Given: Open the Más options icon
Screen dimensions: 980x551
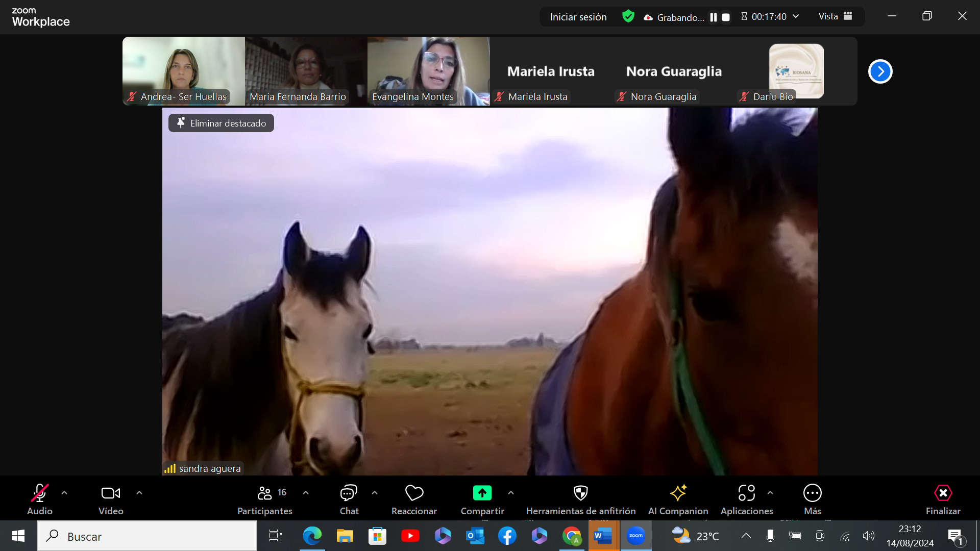Looking at the screenshot, I should click(812, 493).
